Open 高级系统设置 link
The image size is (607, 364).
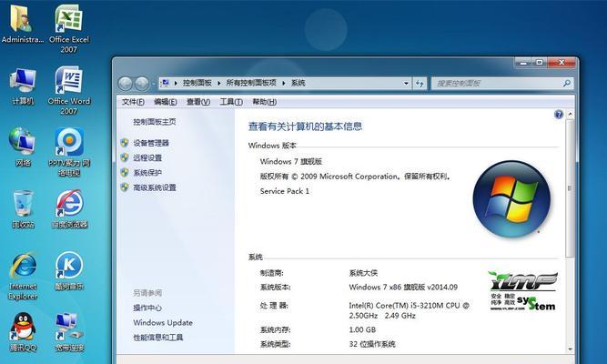click(x=155, y=187)
